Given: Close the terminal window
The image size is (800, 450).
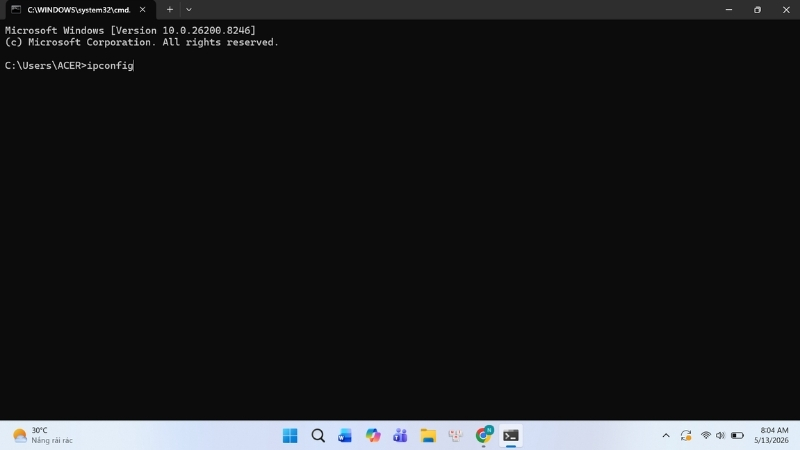Looking at the screenshot, I should pyautogui.click(x=786, y=10).
